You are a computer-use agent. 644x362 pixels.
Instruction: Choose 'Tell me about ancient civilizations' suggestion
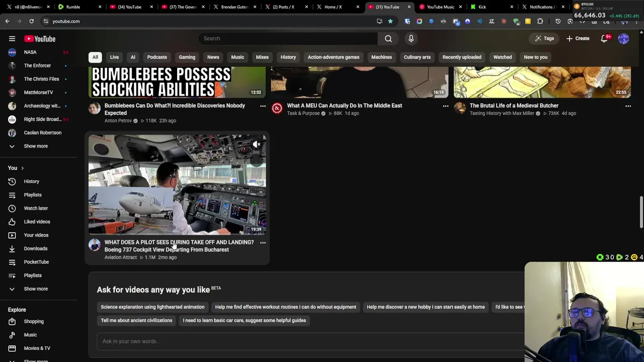pos(136,321)
